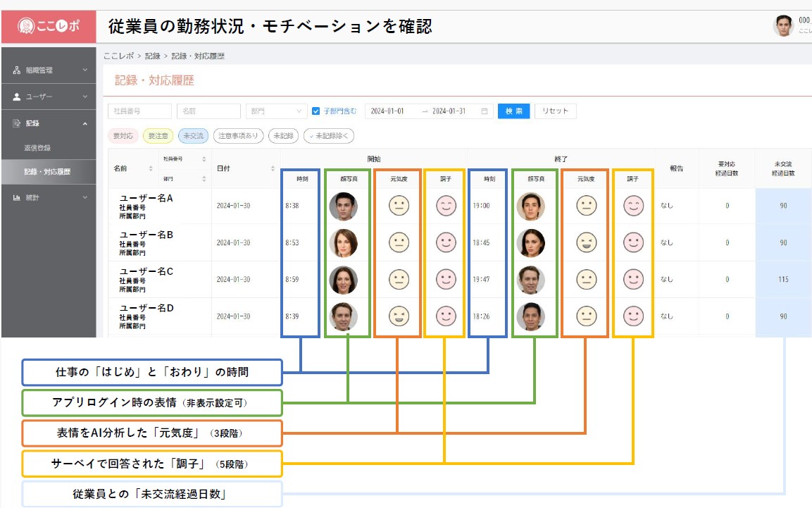Viewport: 812px width, 508px height.
Task: Click the ここレポ logo
Action: click(x=48, y=25)
